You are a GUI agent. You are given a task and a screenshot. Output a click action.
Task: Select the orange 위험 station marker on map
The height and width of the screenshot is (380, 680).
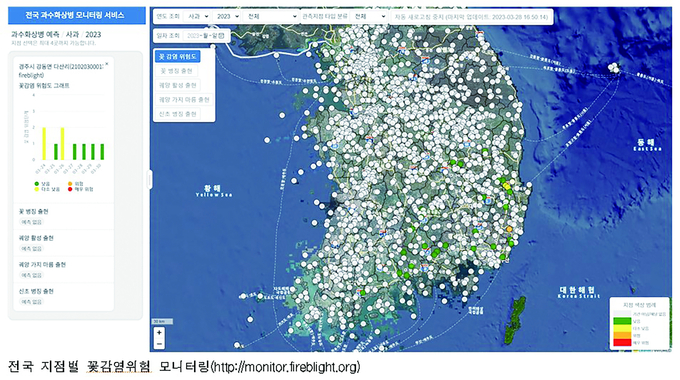[509, 229]
